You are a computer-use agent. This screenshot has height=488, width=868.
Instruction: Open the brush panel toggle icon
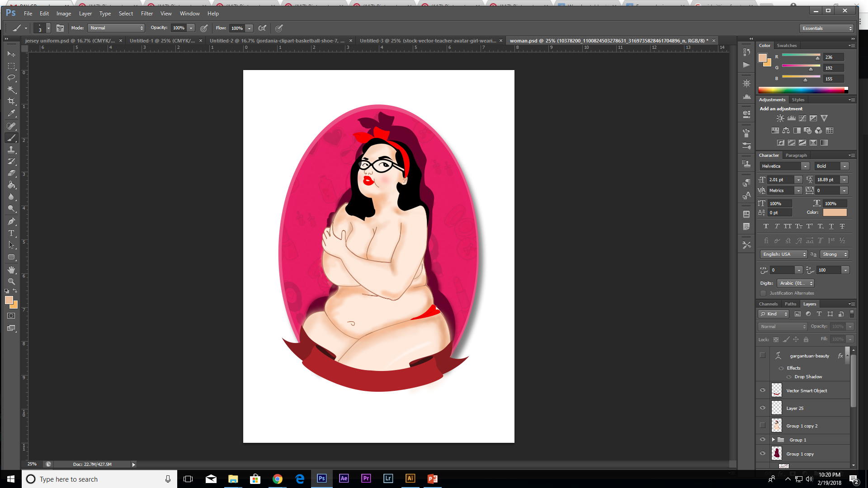pyautogui.click(x=60, y=28)
